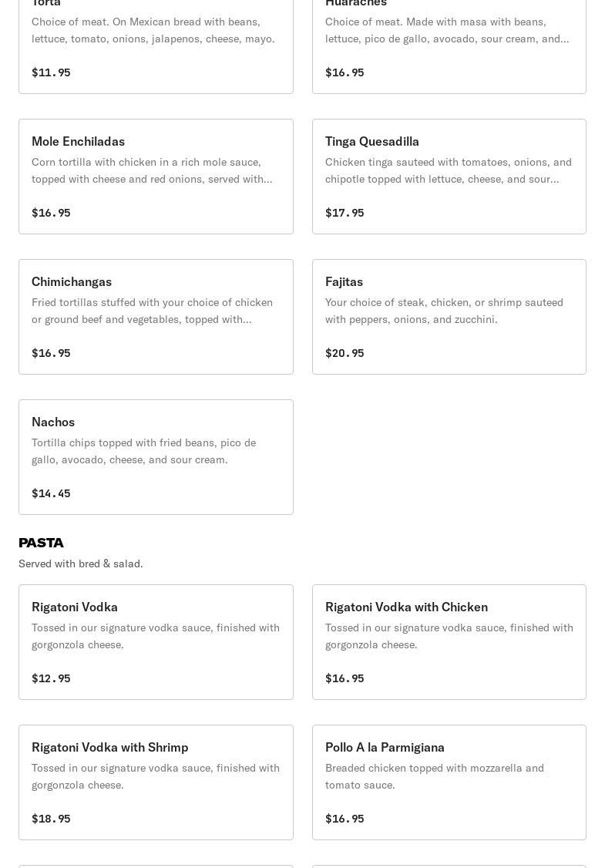This screenshot has width=605, height=868.
Task: Click the $18.95 shrimp rigatoni price
Action: pyautogui.click(x=51, y=819)
